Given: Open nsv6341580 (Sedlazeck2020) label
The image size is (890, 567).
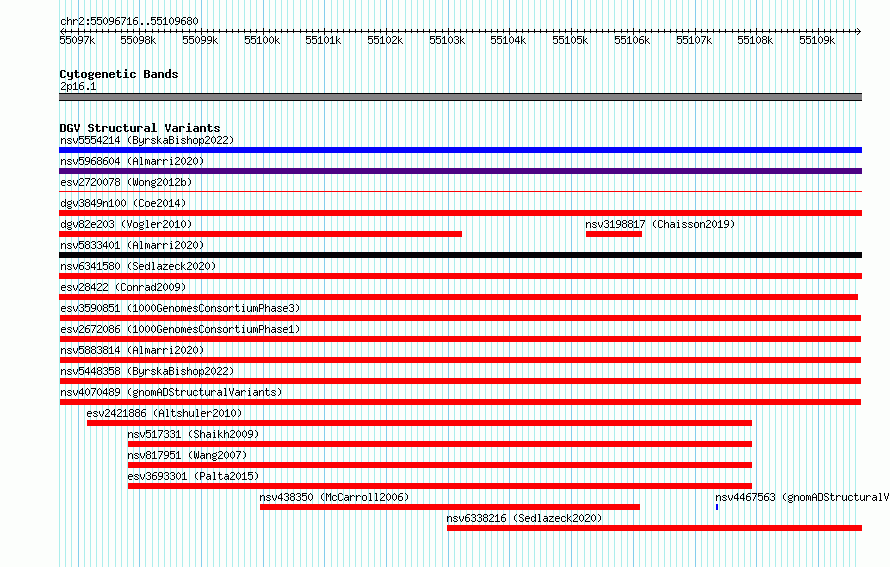Looking at the screenshot, I should (138, 266).
